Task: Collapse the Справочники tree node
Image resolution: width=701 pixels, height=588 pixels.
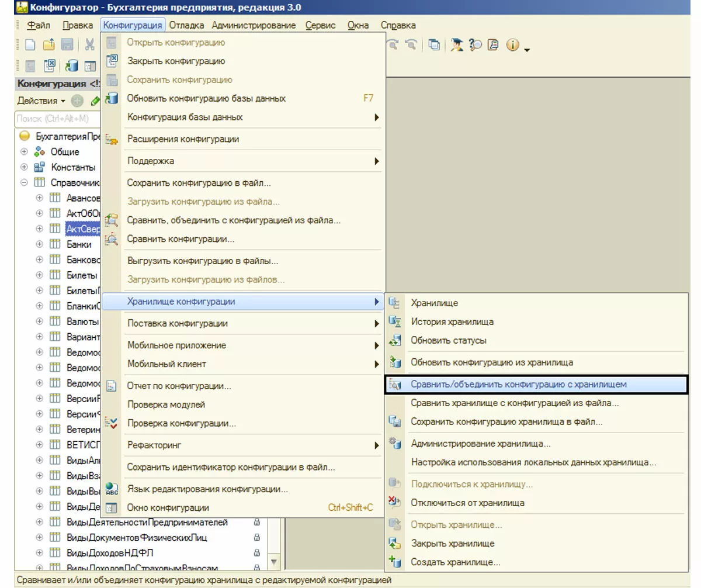Action: pyautogui.click(x=24, y=182)
